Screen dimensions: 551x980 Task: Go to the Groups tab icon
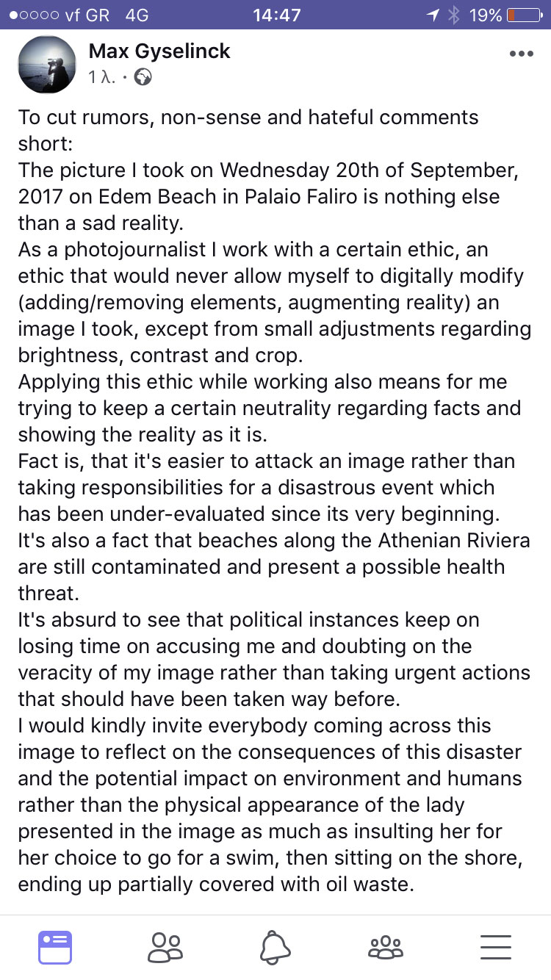pyautogui.click(x=386, y=947)
